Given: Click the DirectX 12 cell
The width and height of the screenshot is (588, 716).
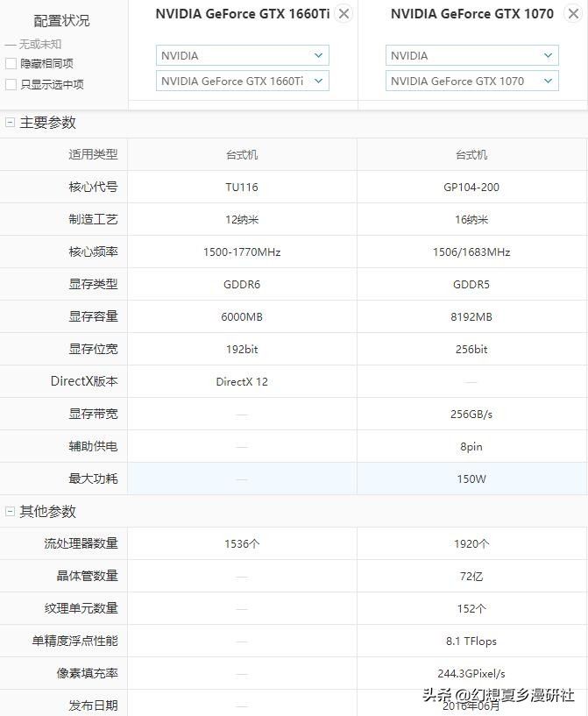Looking at the screenshot, I should point(242,382).
